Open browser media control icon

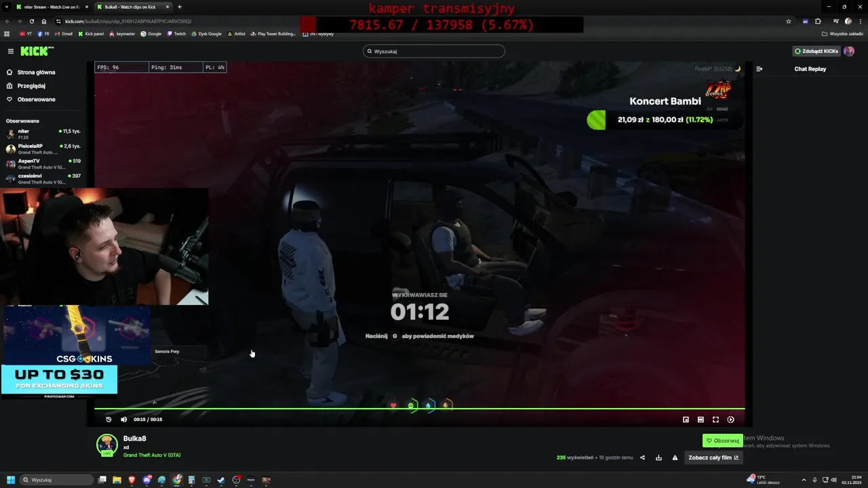click(836, 21)
